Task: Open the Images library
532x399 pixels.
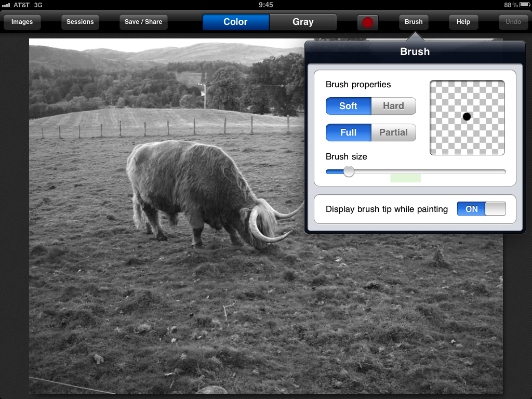Action: [x=22, y=22]
